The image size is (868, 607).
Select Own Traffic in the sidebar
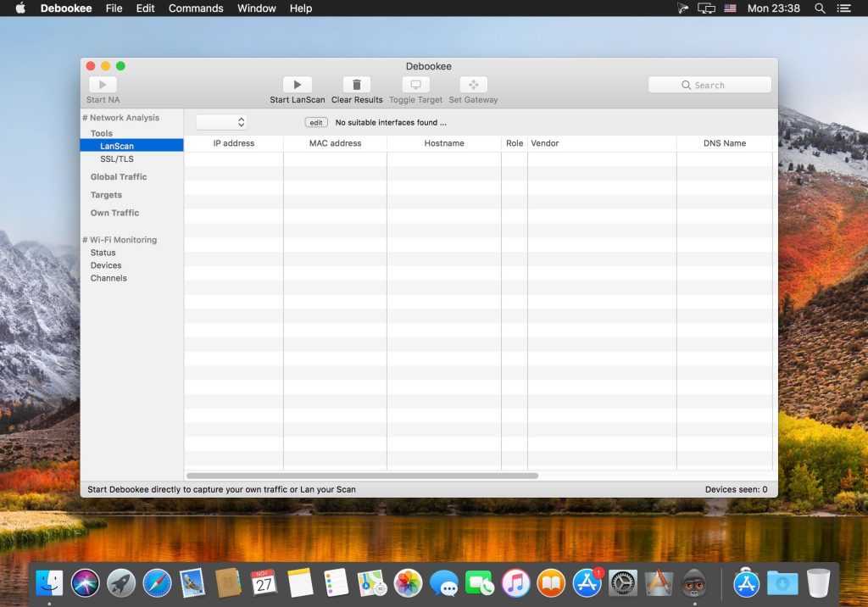[x=114, y=213]
